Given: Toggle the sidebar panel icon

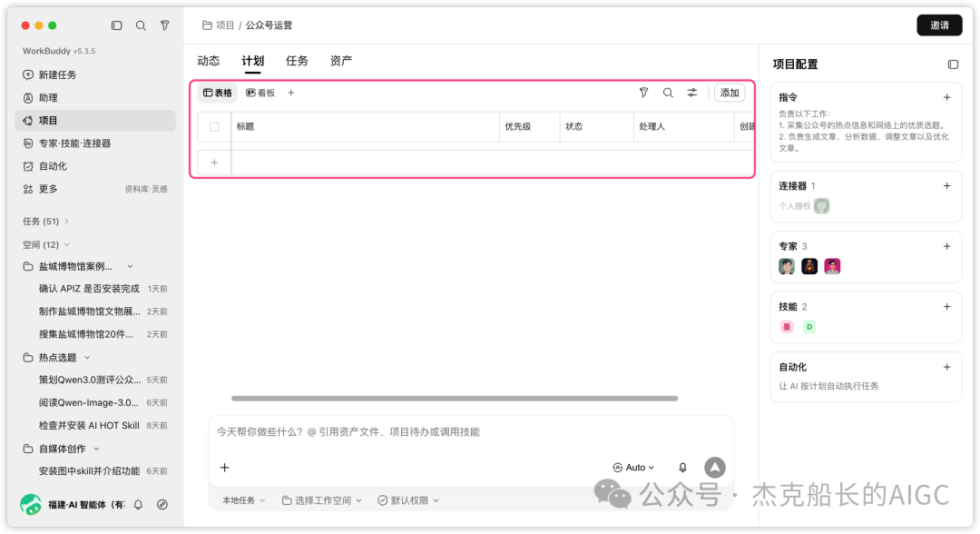Looking at the screenshot, I should pos(116,25).
